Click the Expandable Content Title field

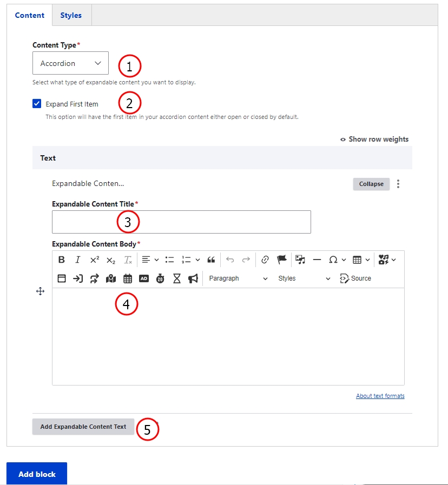tap(181, 222)
